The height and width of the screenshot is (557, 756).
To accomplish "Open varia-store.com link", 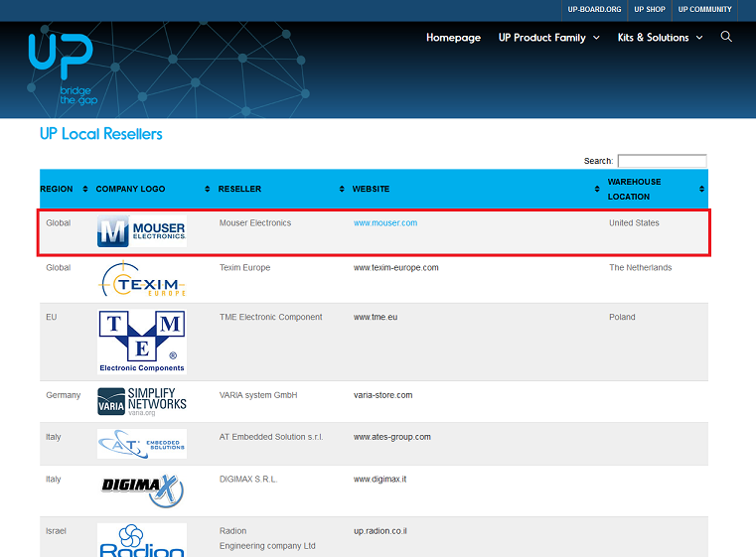I will pos(382,395).
